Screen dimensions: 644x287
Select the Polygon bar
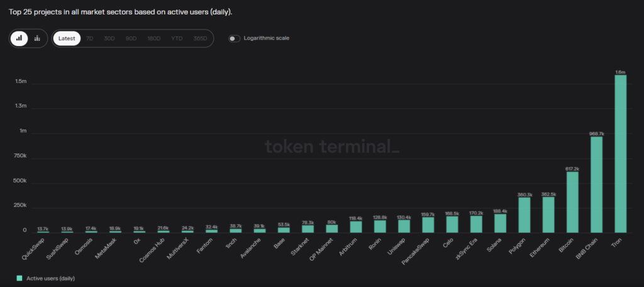524,215
